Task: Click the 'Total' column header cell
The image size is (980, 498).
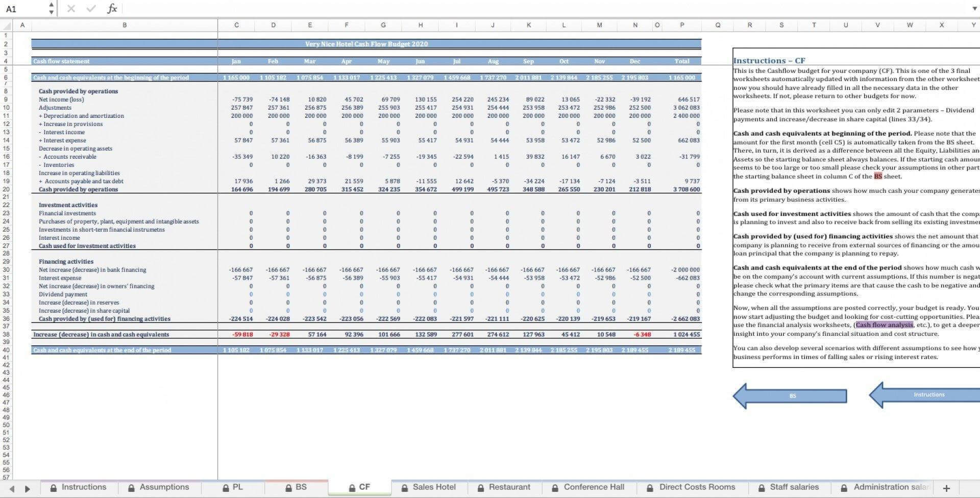Action: pyautogui.click(x=682, y=61)
